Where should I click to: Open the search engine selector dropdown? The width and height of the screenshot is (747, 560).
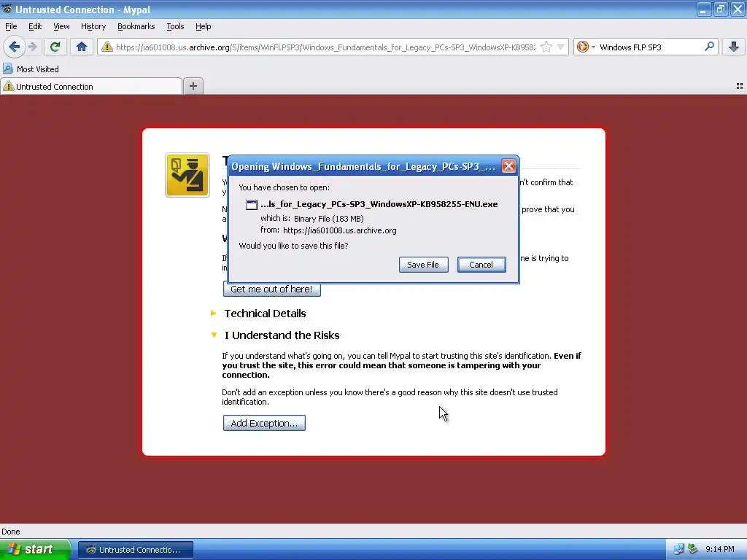click(x=586, y=47)
